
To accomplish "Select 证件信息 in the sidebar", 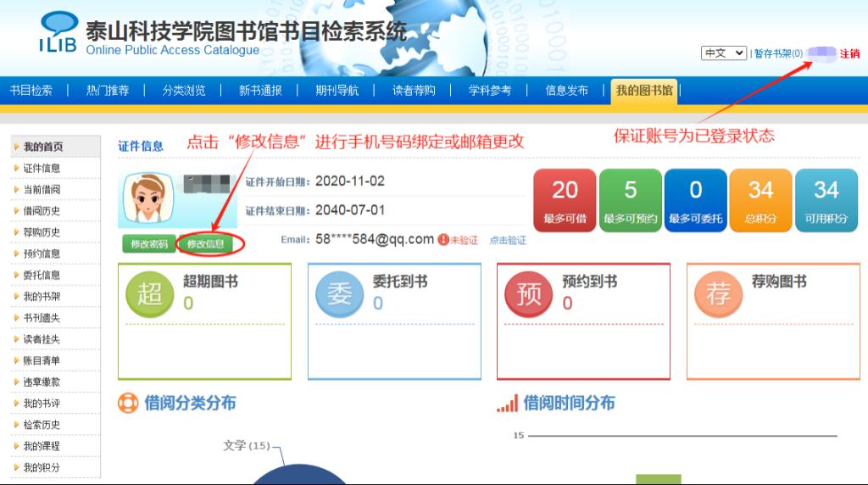I will 55,169.
